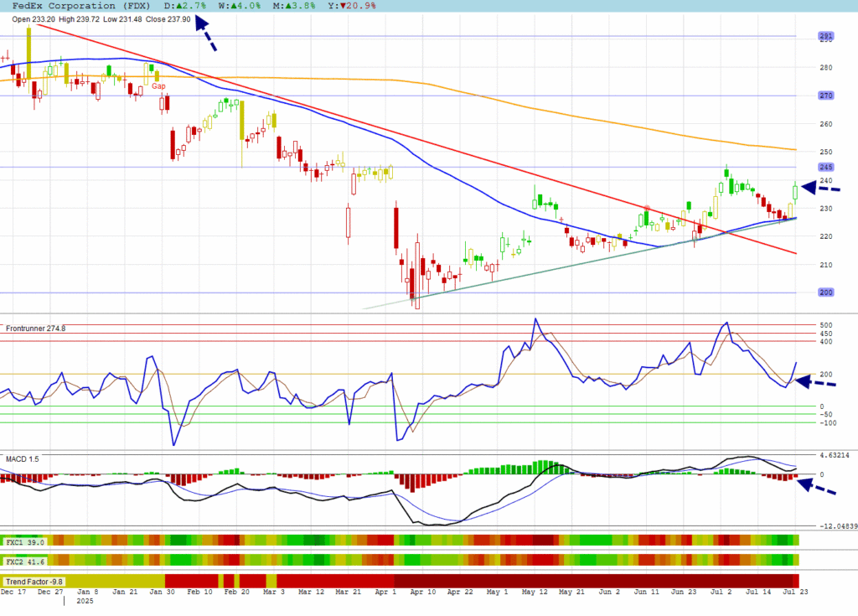858x616 pixels.
Task: Click the 500 level on Frontrunner scale
Action: click(x=825, y=325)
